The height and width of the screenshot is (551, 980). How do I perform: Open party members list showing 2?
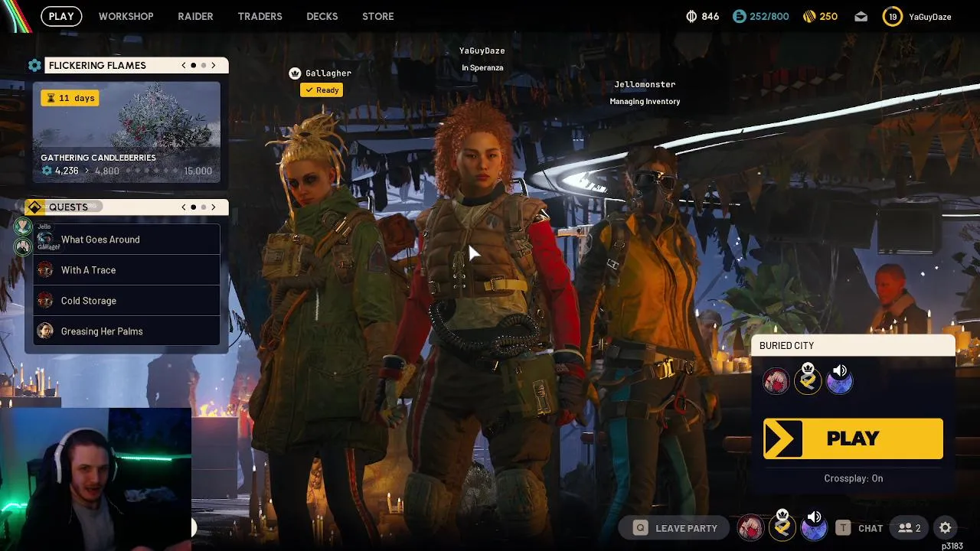coord(910,527)
